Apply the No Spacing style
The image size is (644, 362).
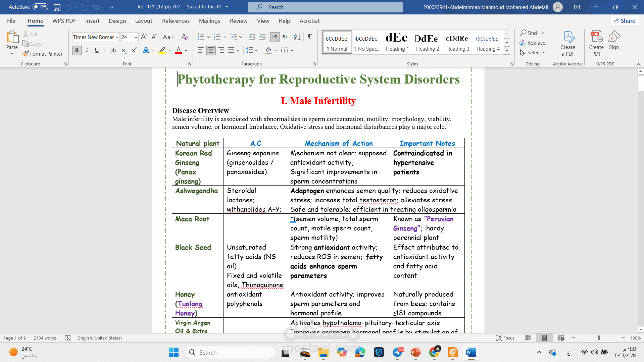[367, 42]
